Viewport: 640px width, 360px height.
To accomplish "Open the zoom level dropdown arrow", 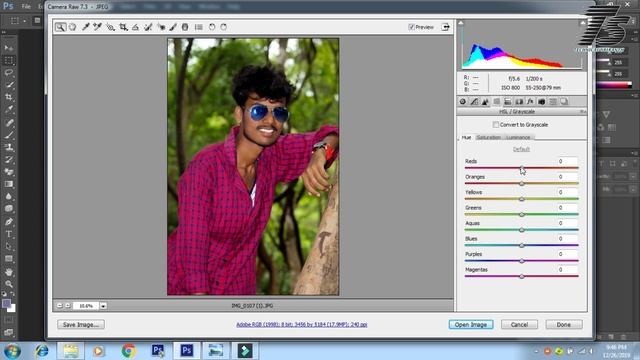I will pyautogui.click(x=104, y=306).
